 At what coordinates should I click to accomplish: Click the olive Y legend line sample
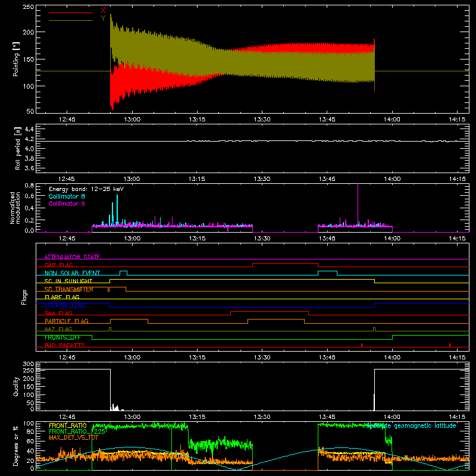pos(71,20)
